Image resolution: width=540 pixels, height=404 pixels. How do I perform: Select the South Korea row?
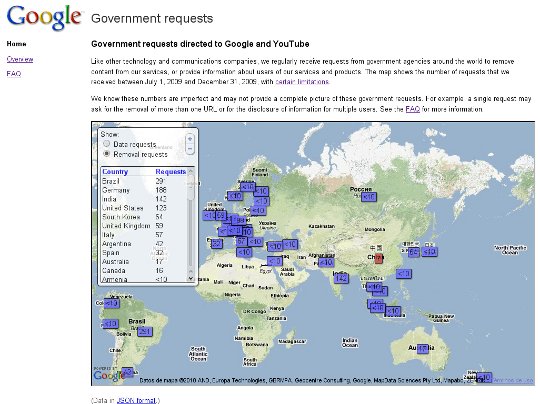[144, 217]
